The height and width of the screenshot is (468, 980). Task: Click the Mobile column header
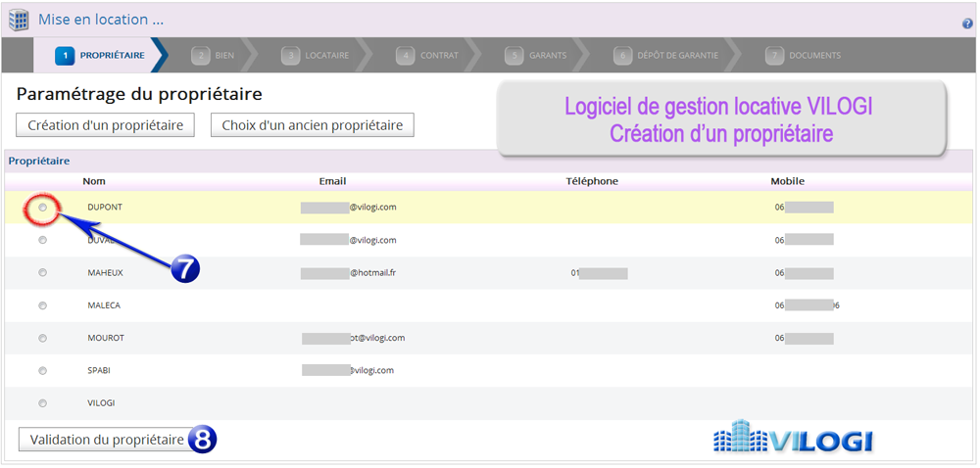[788, 181]
